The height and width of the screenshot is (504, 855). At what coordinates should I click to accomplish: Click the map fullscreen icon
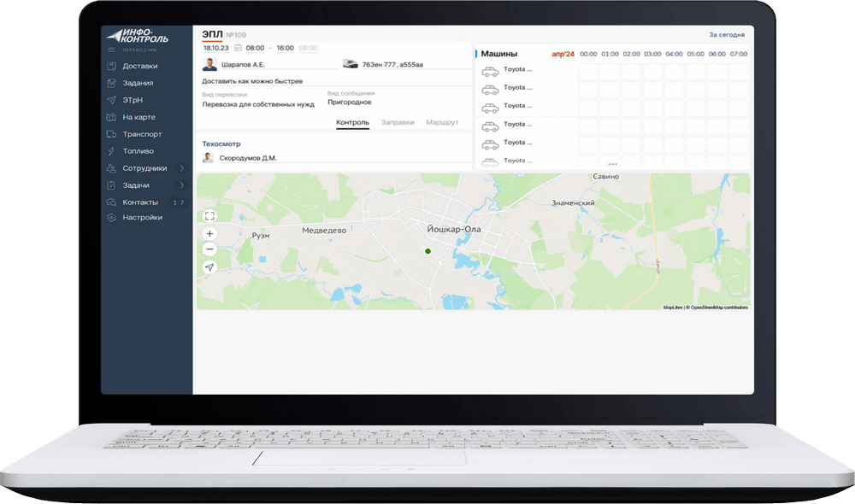[209, 216]
